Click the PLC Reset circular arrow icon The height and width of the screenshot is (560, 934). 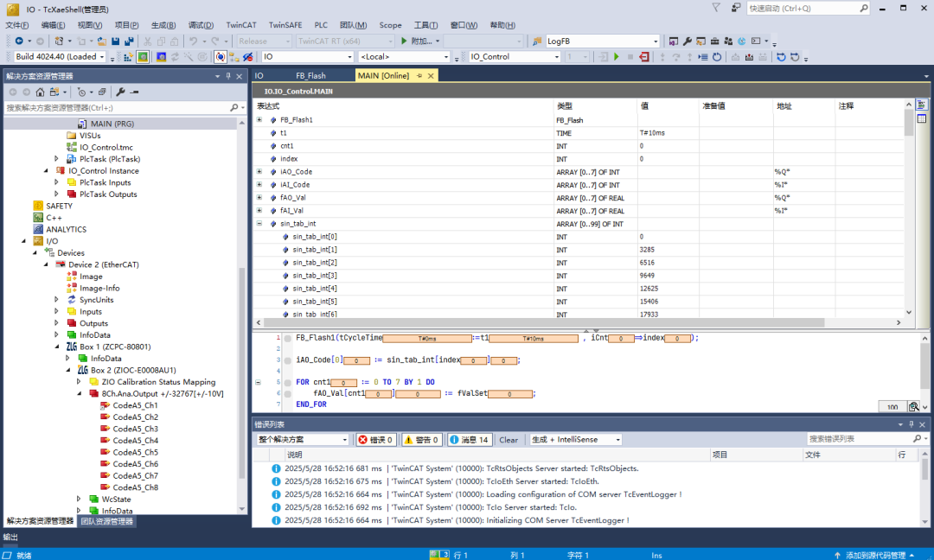coord(717,56)
